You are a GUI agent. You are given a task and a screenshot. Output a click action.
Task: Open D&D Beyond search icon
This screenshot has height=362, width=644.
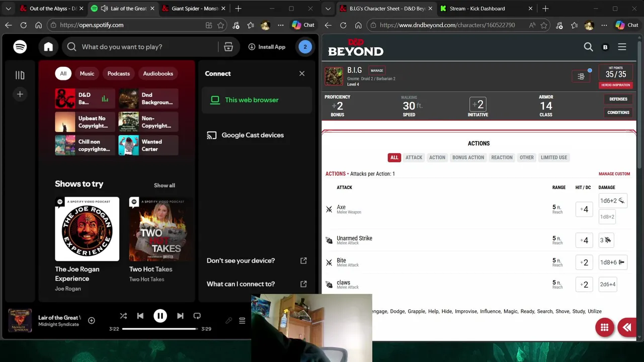588,47
